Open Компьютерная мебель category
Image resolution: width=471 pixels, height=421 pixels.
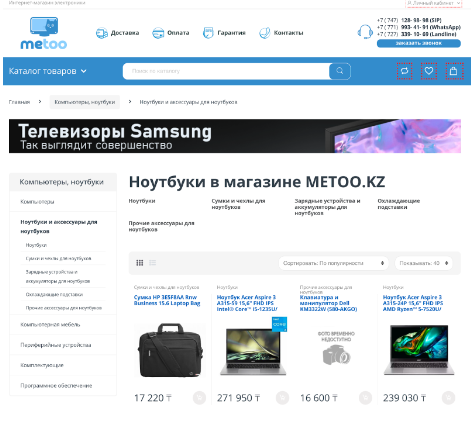click(50, 324)
